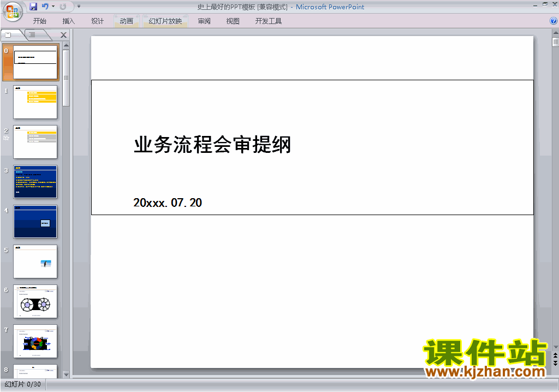The image size is (559, 392).
Task: Open the 幻灯片放映 ribbon tab
Action: coord(165,21)
